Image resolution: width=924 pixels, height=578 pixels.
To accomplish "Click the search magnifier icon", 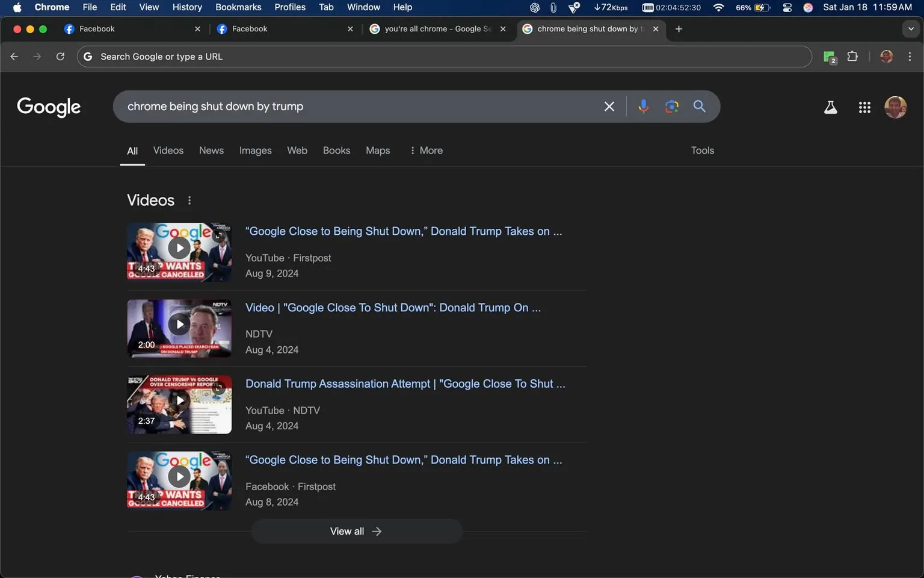I will click(x=699, y=106).
